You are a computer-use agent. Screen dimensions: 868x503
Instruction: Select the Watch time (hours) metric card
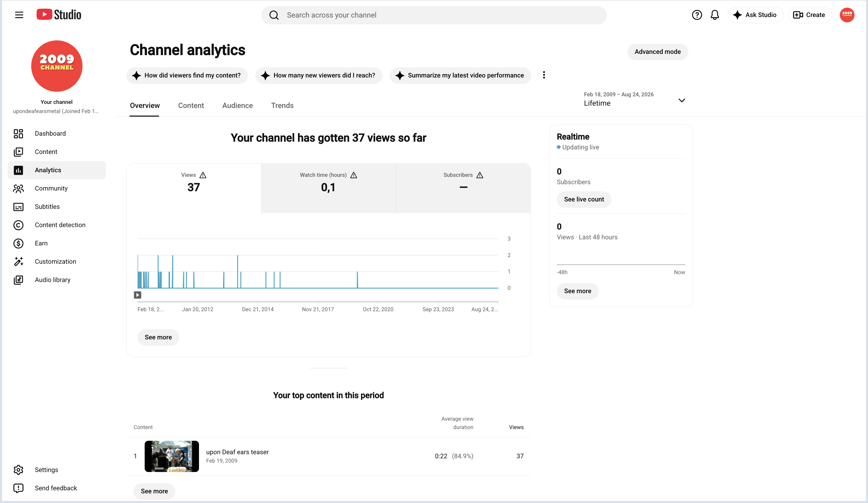(328, 188)
